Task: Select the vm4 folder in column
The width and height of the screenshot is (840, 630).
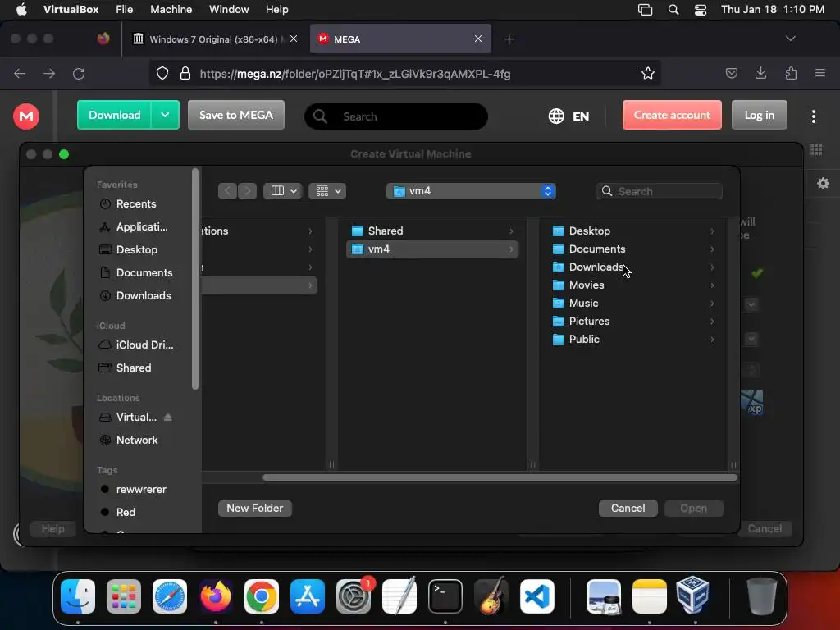Action: [x=432, y=249]
